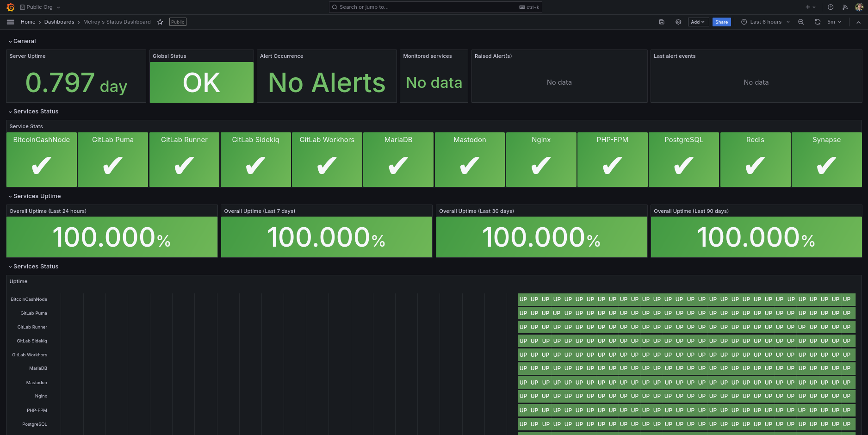The width and height of the screenshot is (868, 435).
Task: Open the Server Uptime panel title
Action: [x=27, y=56]
